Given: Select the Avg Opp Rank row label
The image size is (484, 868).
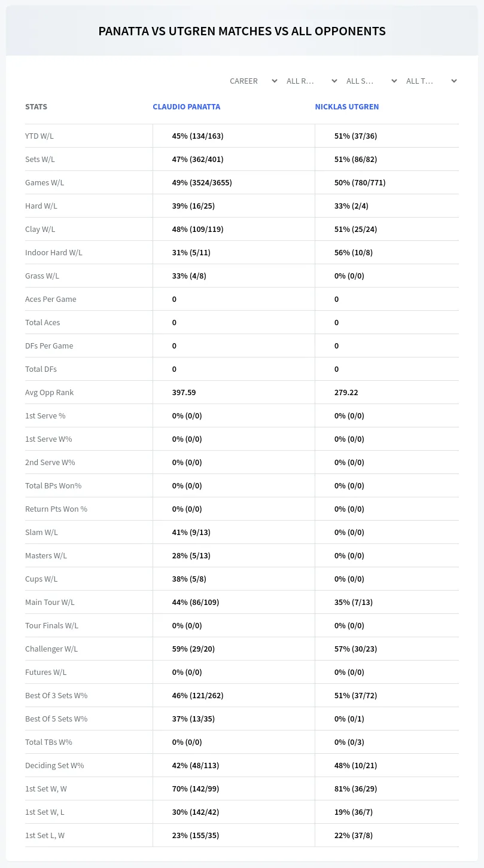Looking at the screenshot, I should (50, 392).
